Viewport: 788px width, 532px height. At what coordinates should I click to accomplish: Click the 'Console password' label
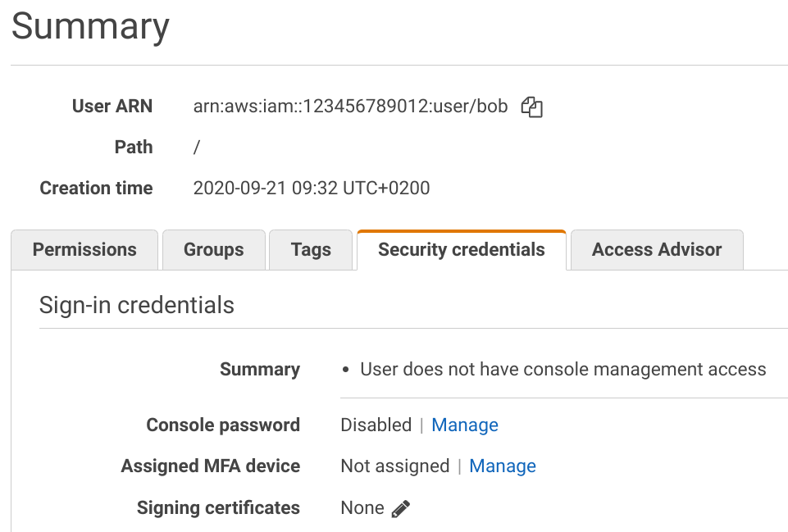(223, 425)
